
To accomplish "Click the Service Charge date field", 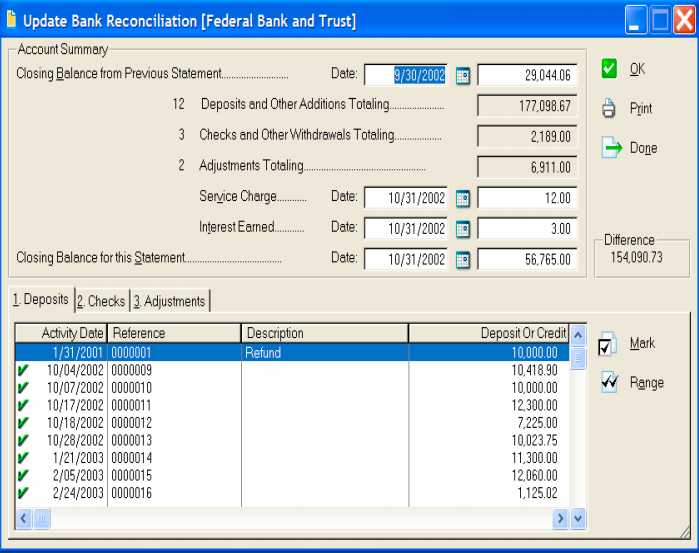I will [x=406, y=198].
